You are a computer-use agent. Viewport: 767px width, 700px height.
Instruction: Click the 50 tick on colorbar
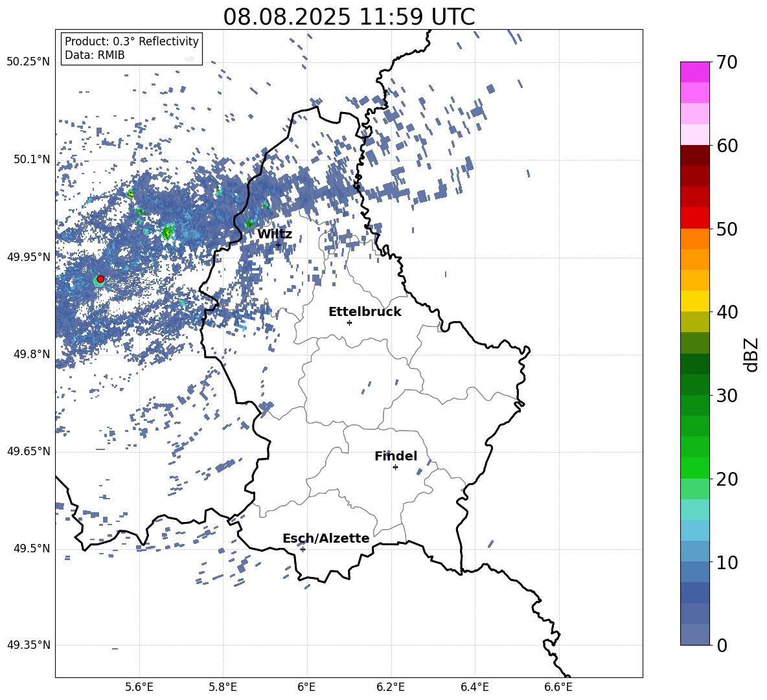[x=727, y=229]
